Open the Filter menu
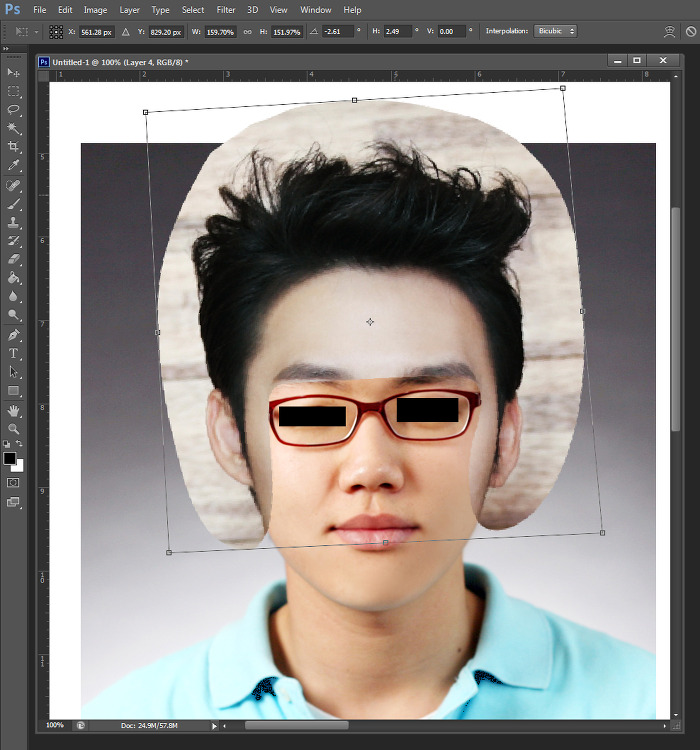This screenshot has width=700, height=750. click(226, 10)
